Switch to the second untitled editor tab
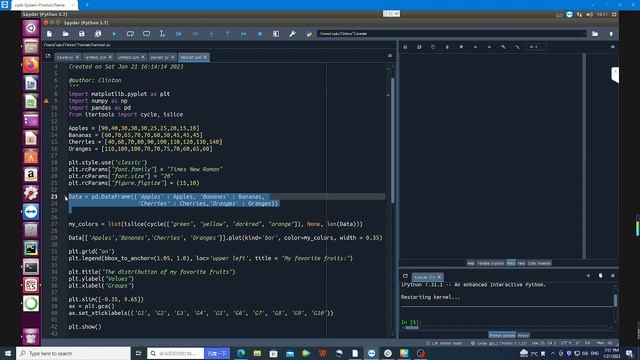The image size is (640, 360). 128,57
